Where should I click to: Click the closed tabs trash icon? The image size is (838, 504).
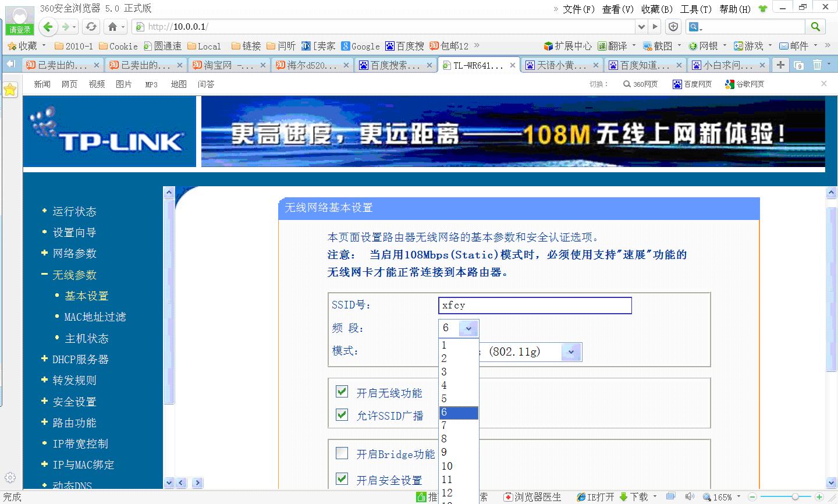point(817,65)
